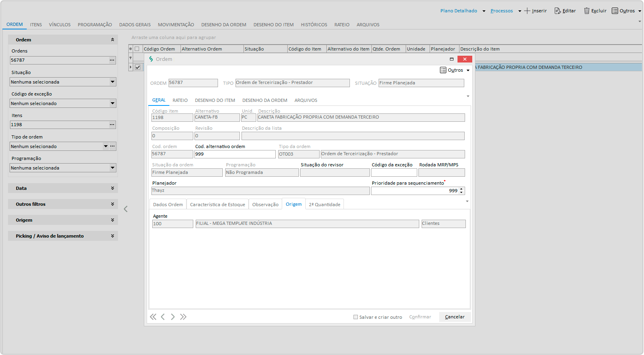Open the Código de exceção dropdown
Screen dimensions: 644x355
112,103
